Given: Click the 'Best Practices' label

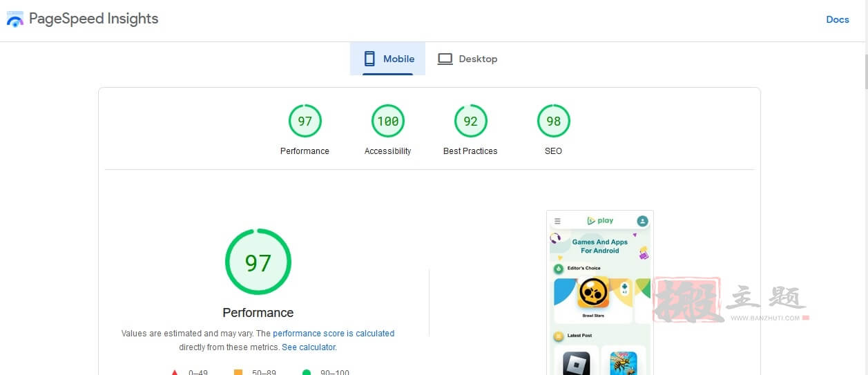Looking at the screenshot, I should (470, 151).
